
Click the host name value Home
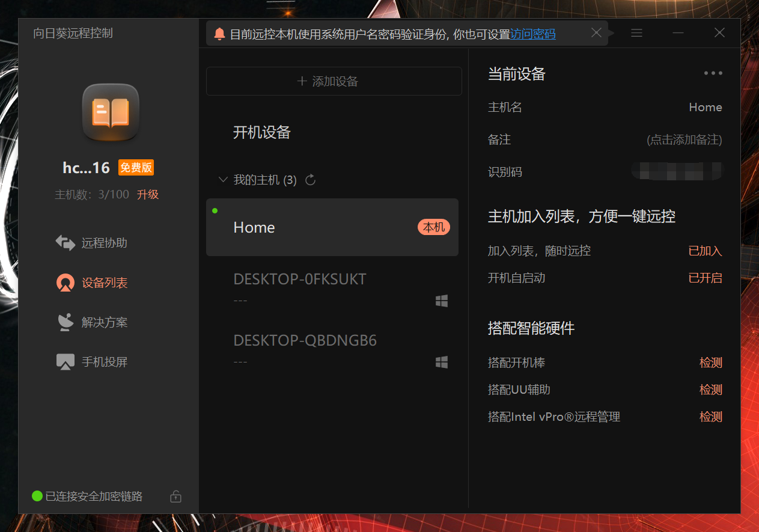[706, 108]
